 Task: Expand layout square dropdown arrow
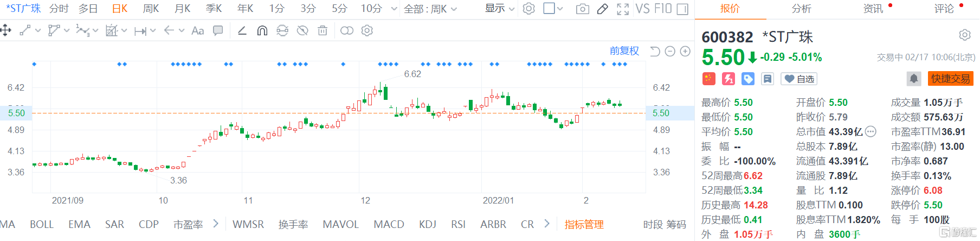pos(560,9)
